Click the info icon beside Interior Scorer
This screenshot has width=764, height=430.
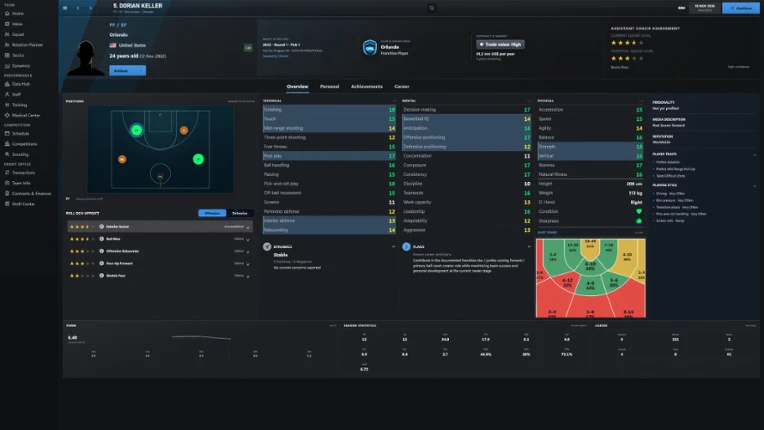coord(101,226)
